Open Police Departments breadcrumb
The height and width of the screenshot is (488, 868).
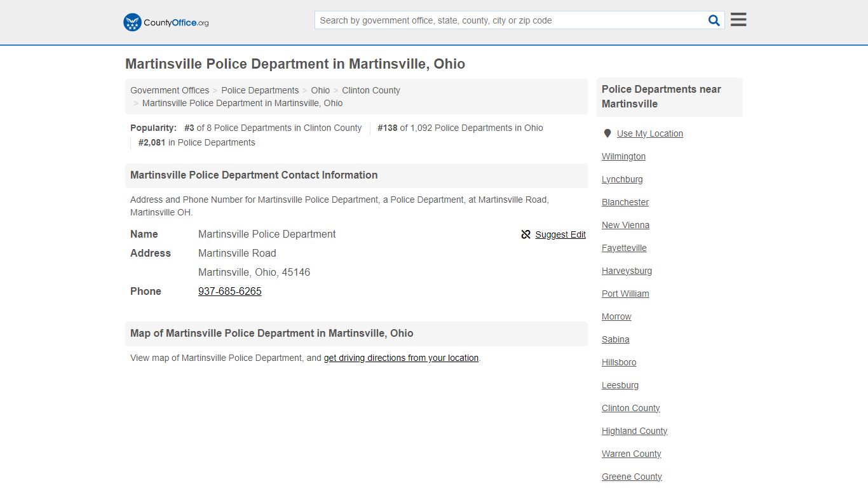click(x=260, y=90)
